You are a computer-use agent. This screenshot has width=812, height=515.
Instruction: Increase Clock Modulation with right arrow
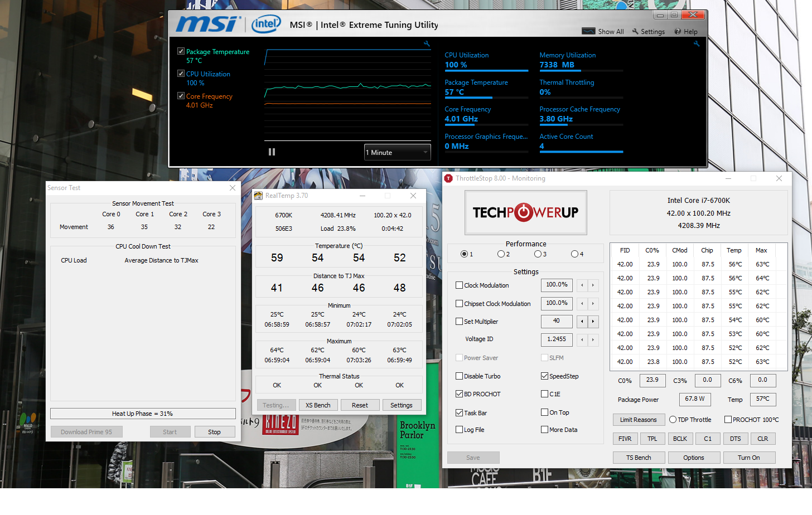click(593, 285)
